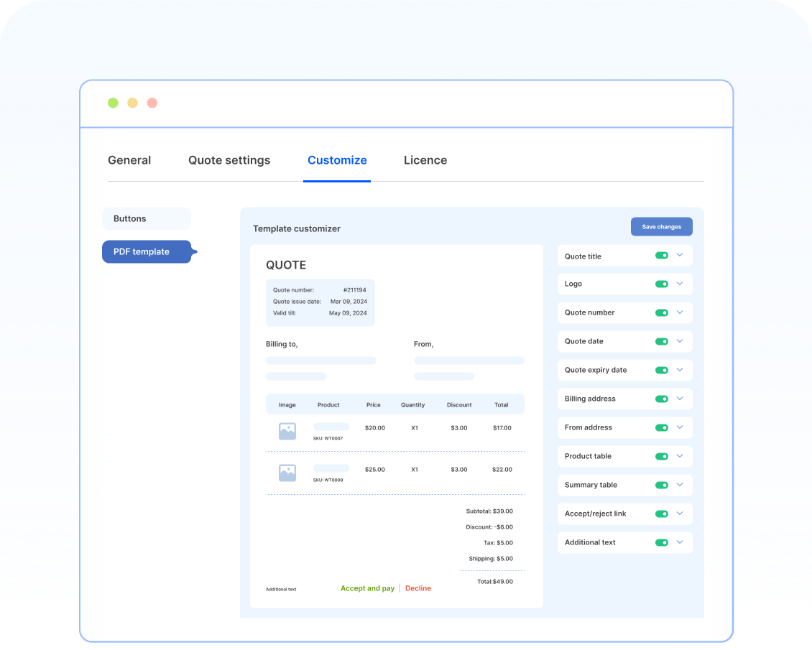Click the image placeholder for SKU WT0009

(287, 473)
